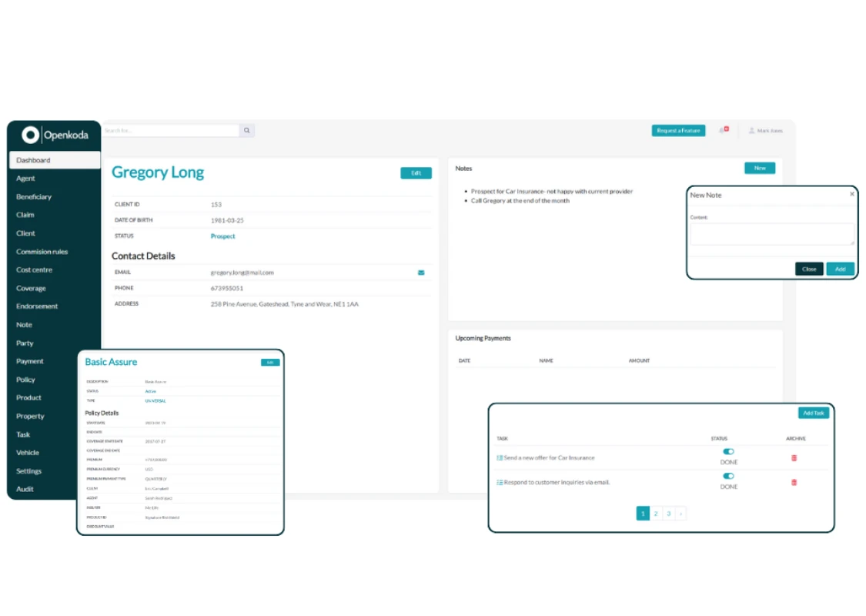This screenshot has width=866, height=616.
Task: Toggle status of Respond to customer inquiries task
Action: (x=728, y=476)
